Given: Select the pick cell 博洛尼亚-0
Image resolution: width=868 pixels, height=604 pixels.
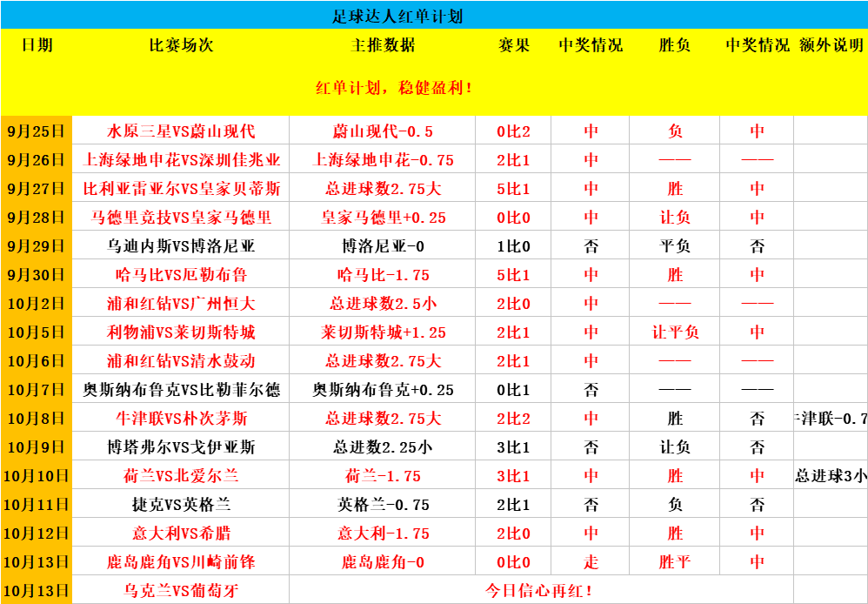Looking at the screenshot, I should [383, 246].
